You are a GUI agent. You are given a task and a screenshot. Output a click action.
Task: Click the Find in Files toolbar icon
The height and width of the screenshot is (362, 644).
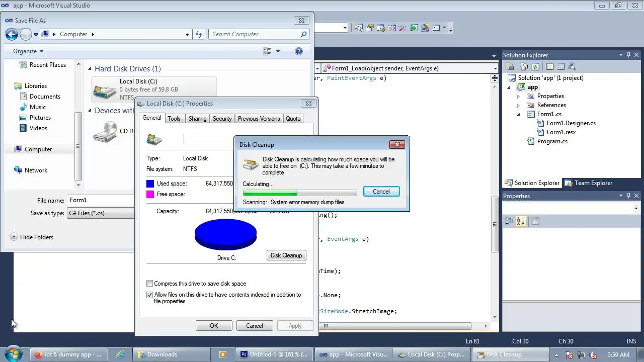pos(359,28)
